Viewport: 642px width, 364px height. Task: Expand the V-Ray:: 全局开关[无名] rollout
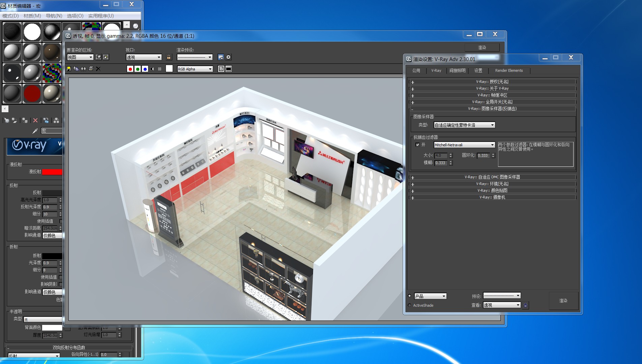pos(492,102)
